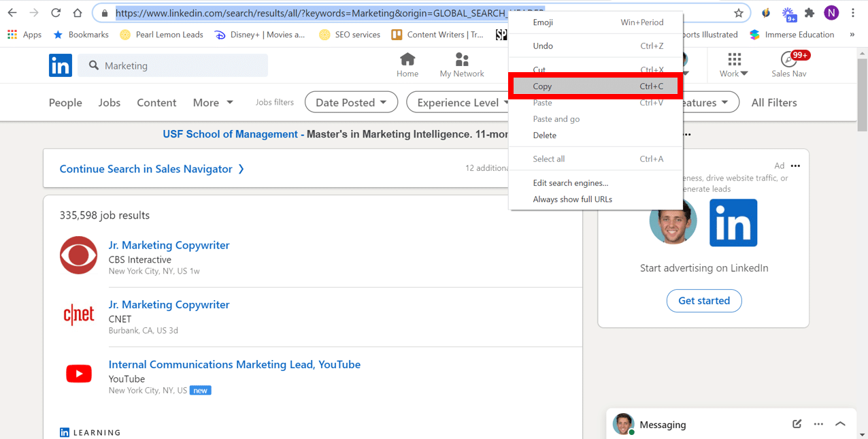Click the Messaging profile photo

623,424
